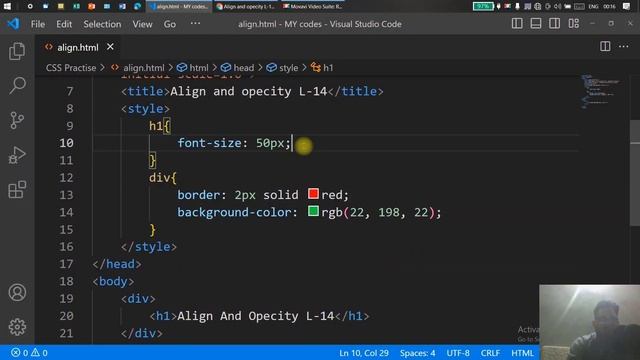Open the Source Control view
Screen dimensions: 640x360
click(17, 120)
